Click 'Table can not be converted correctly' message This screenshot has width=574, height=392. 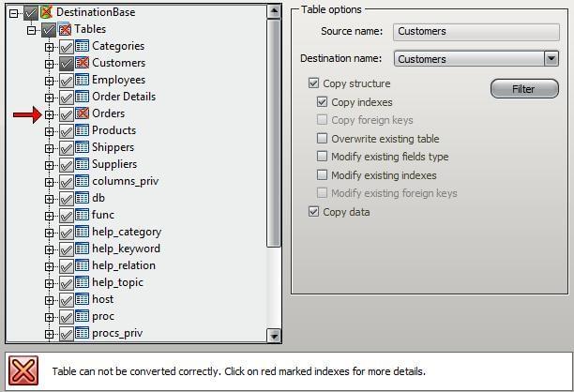click(238, 371)
